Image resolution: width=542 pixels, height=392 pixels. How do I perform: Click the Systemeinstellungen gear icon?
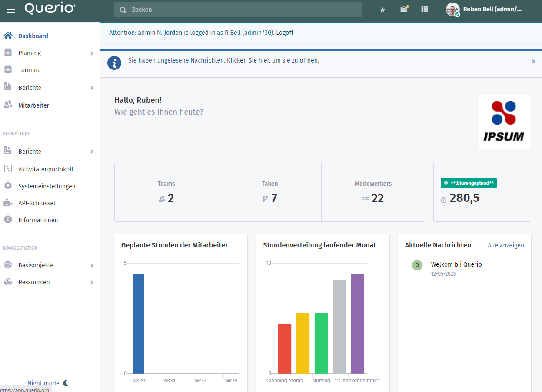(8, 186)
